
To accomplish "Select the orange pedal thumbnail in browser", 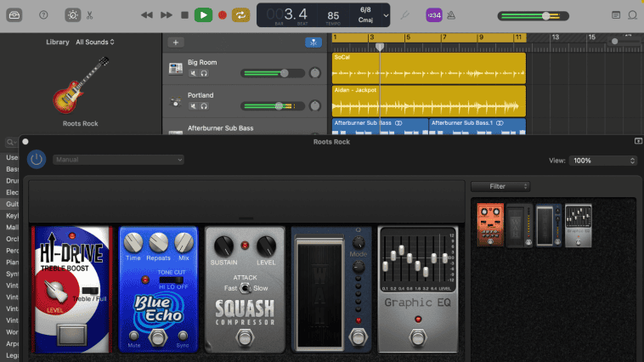I will pyautogui.click(x=489, y=224).
